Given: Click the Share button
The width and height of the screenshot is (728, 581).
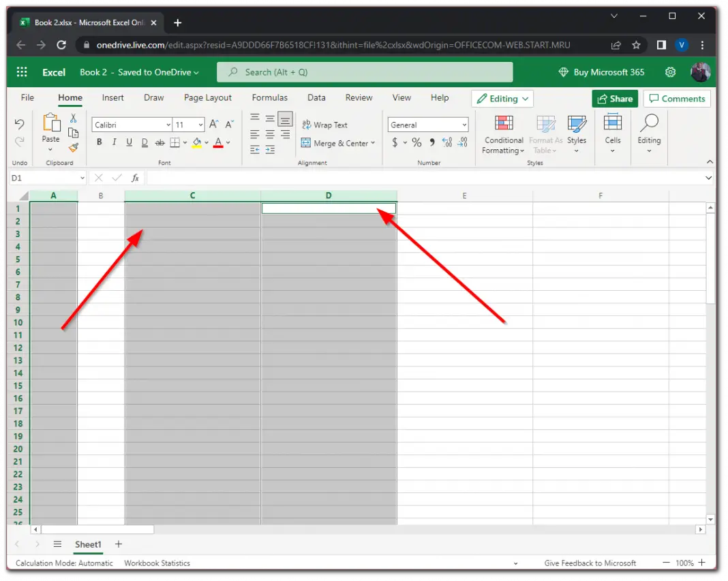Looking at the screenshot, I should 614,98.
